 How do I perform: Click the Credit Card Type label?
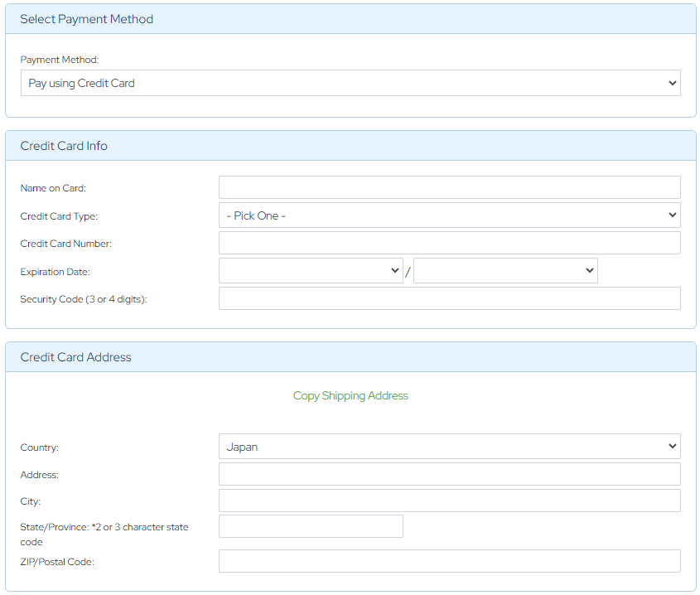[59, 216]
